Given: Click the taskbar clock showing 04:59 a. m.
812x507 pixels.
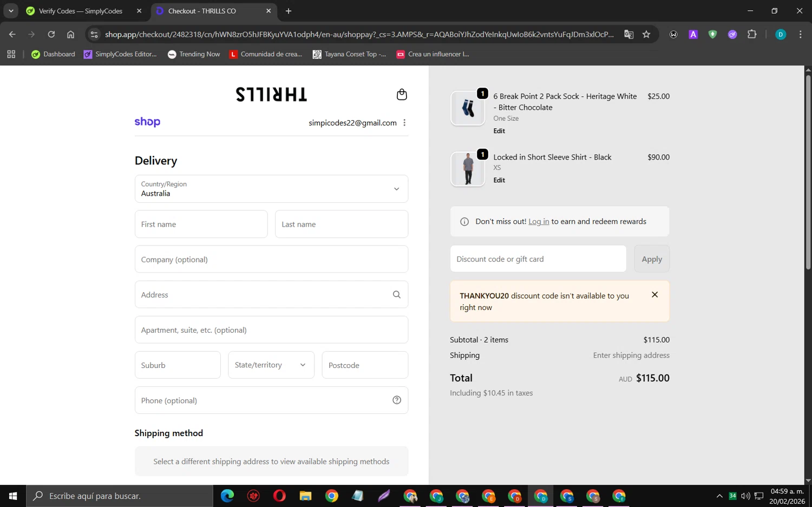Looking at the screenshot, I should (x=787, y=496).
